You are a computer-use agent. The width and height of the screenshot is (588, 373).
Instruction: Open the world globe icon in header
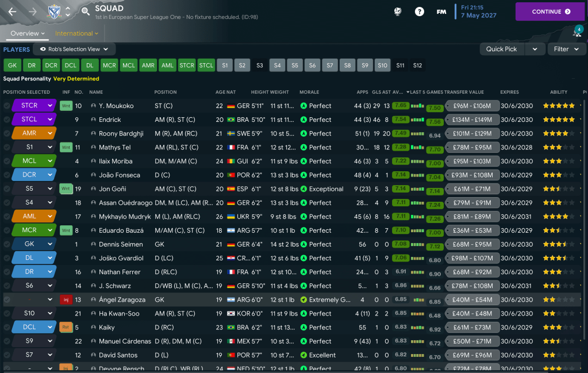pyautogui.click(x=397, y=11)
